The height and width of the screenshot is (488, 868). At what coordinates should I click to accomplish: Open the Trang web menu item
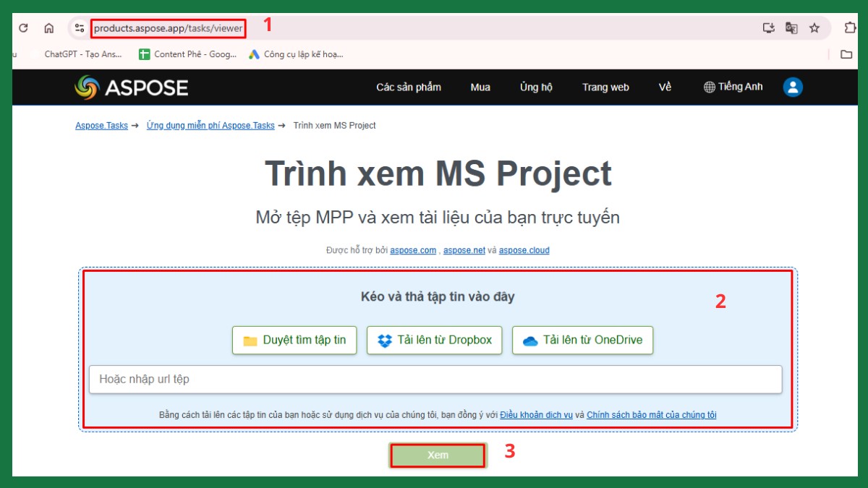[x=605, y=87]
